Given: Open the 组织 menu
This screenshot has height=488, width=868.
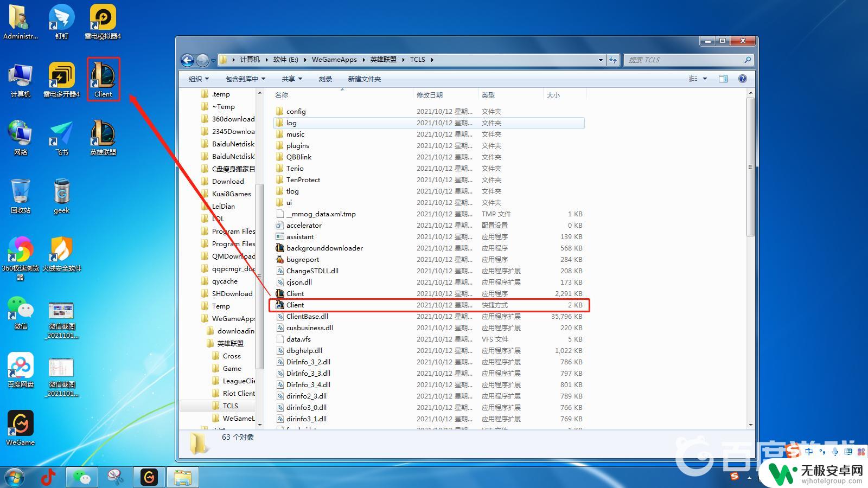Looking at the screenshot, I should (199, 79).
